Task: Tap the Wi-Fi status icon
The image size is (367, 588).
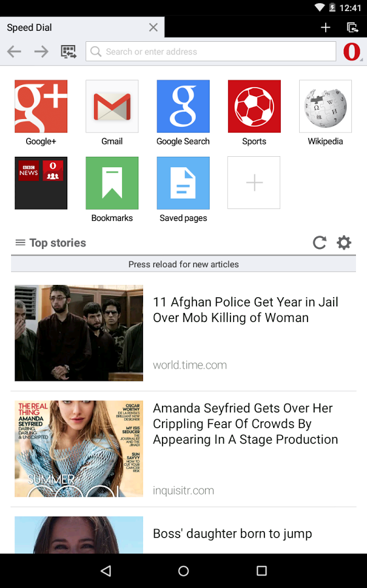Action: [x=319, y=7]
